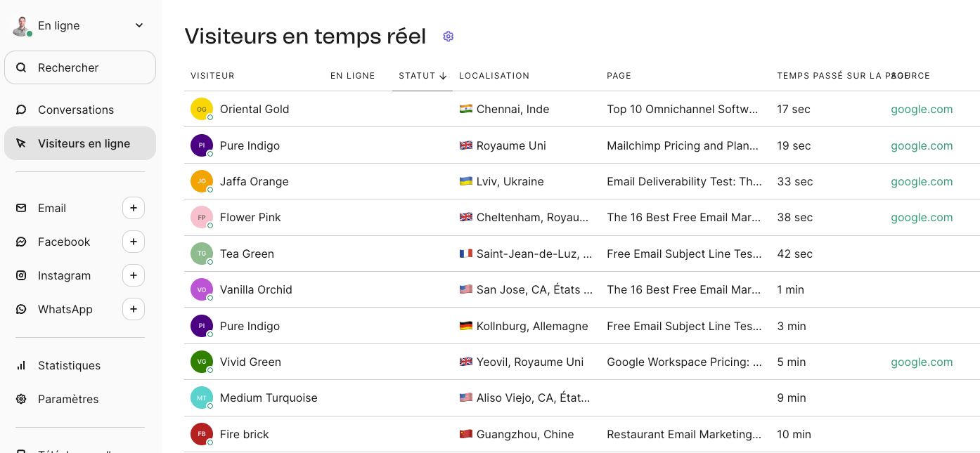980x453 pixels.
Task: Click the Paramètres gear icon
Action: click(x=21, y=399)
